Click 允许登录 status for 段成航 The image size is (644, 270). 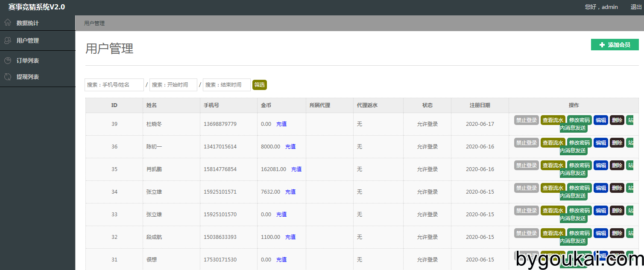click(x=427, y=237)
